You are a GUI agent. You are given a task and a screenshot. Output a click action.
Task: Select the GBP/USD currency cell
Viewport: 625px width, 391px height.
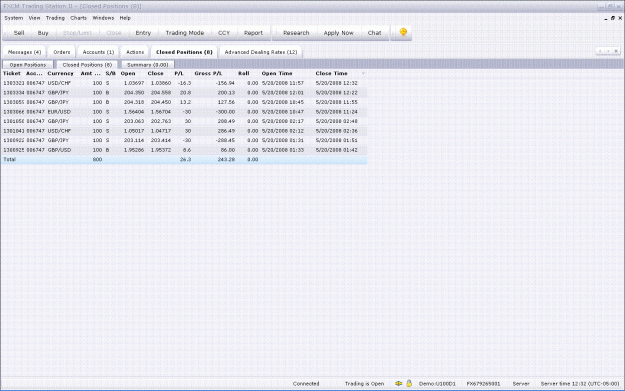click(x=59, y=150)
